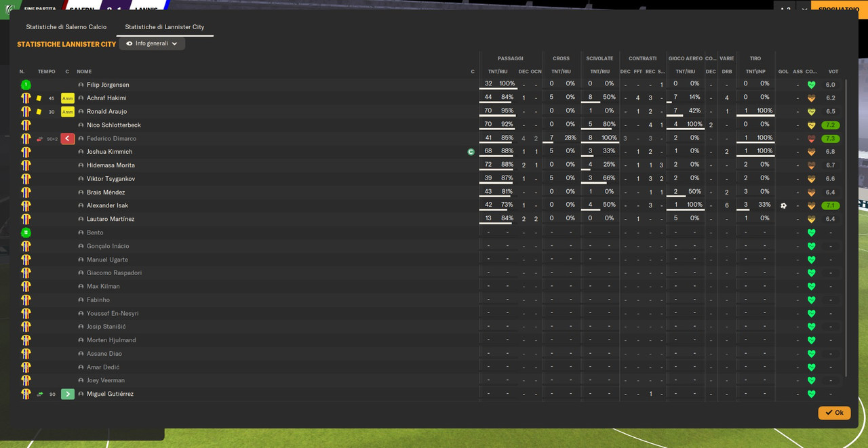Click Federico Dimarco's red substituted-off arrow icon
The image size is (868, 448).
click(x=68, y=138)
